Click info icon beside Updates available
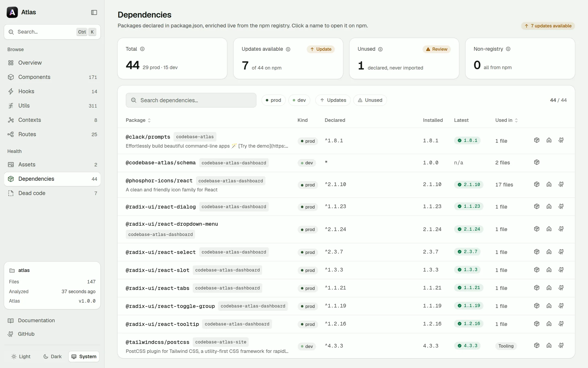588x368 pixels. (x=288, y=49)
